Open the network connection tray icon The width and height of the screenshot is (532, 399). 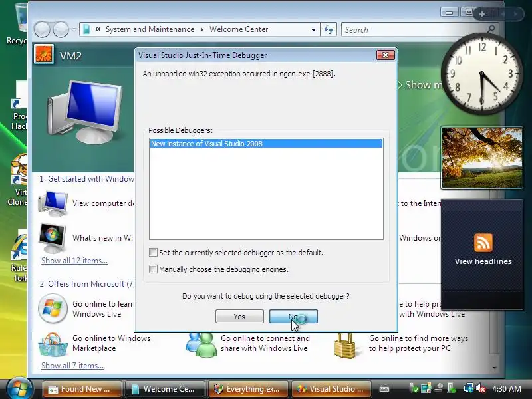coord(469,388)
